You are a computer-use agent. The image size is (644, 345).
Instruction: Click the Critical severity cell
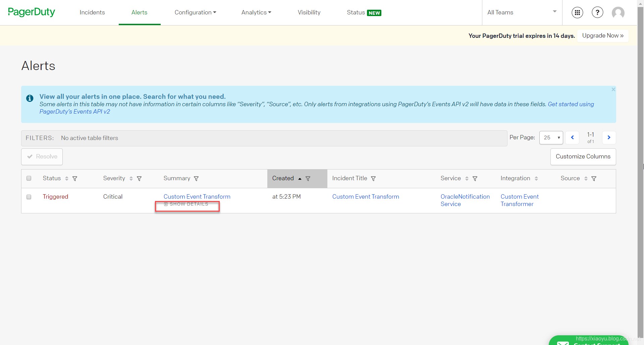(113, 197)
